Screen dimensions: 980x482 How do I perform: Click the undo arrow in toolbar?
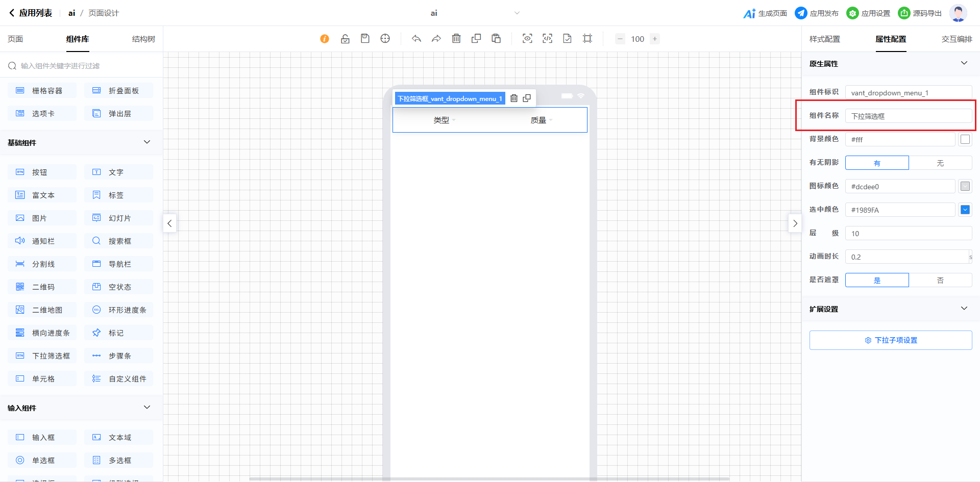point(416,39)
